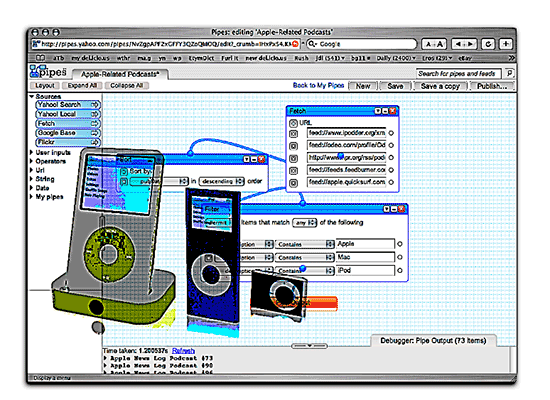550x400 pixels.
Task: Click the add icon on Yahoo! Search source
Action: coord(94,105)
